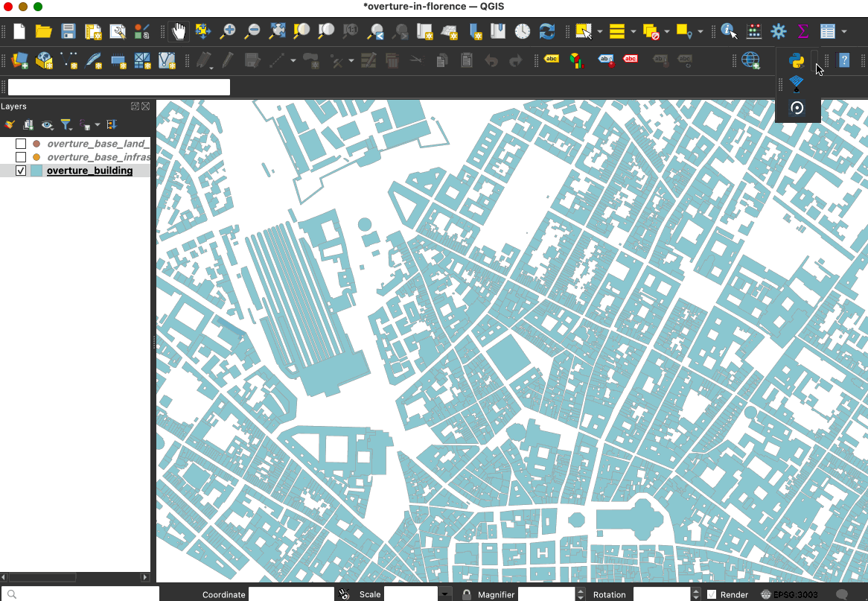Image resolution: width=868 pixels, height=601 pixels.
Task: Click the Zoom In magnifier tool
Action: click(x=229, y=31)
